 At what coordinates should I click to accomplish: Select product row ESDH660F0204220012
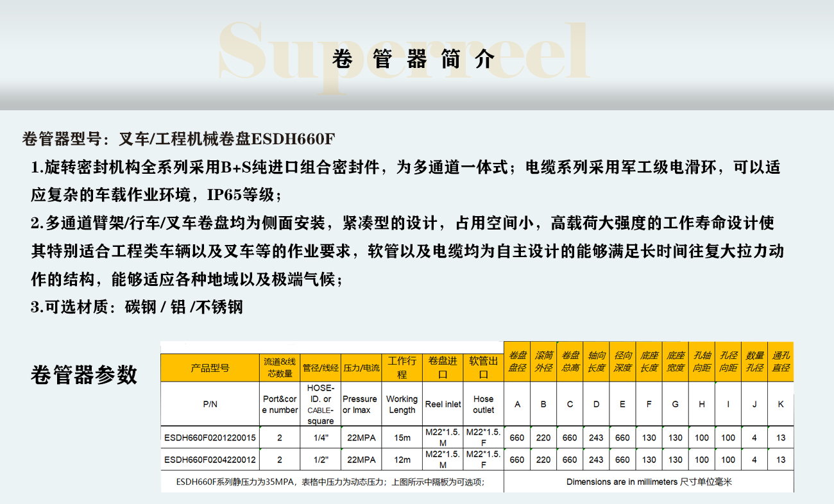pos(210,460)
